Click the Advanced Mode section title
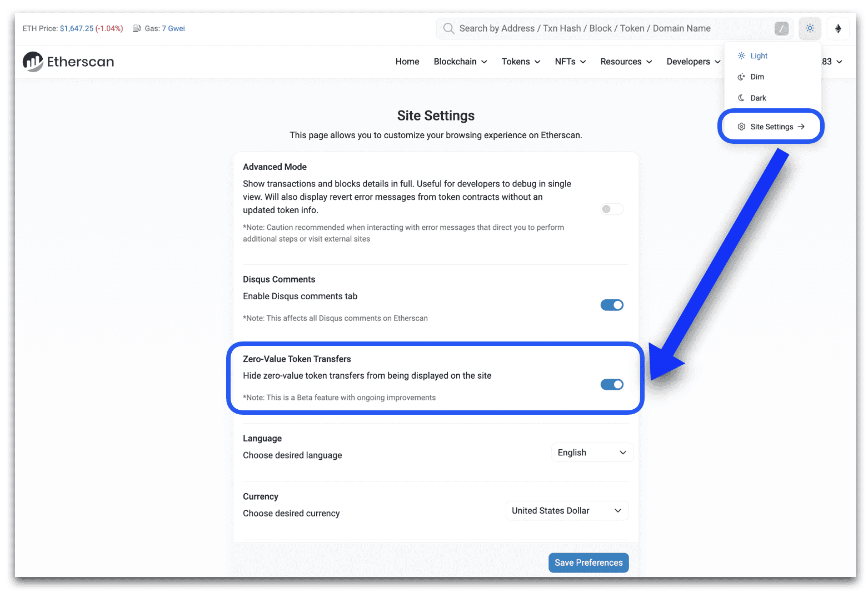Viewport: 868px width, 593px height. point(275,167)
